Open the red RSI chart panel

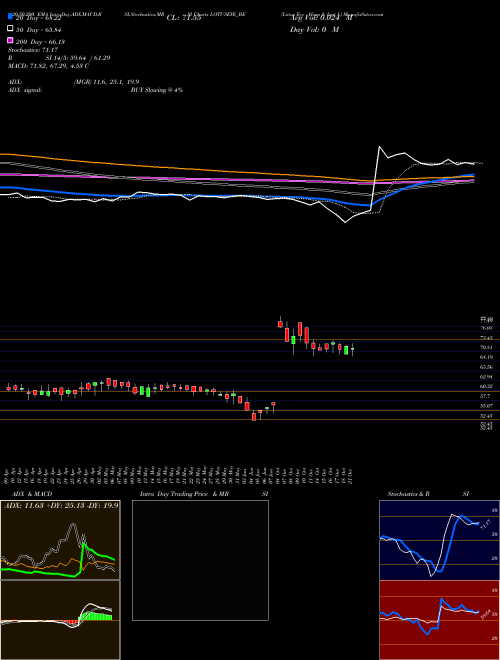pos(439,620)
